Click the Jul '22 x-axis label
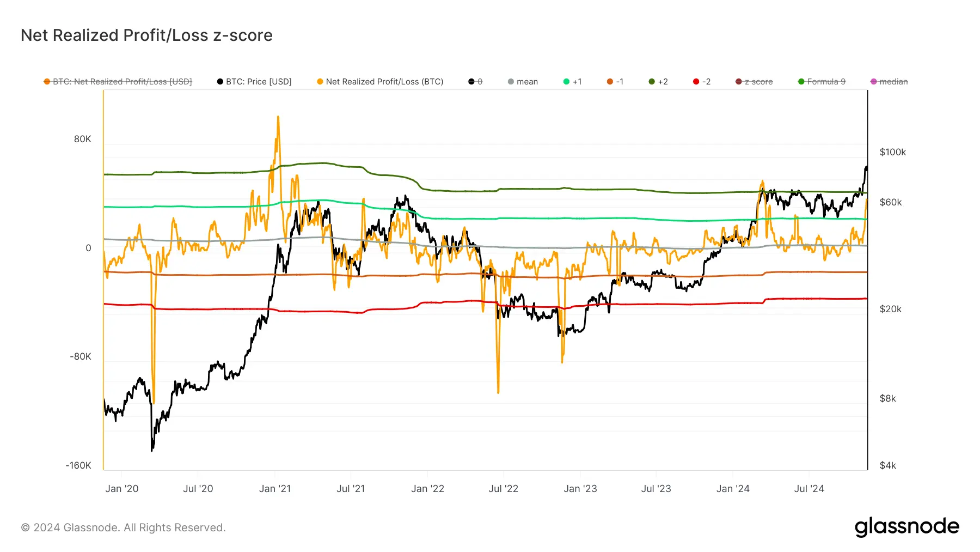The height and width of the screenshot is (552, 980). (504, 489)
